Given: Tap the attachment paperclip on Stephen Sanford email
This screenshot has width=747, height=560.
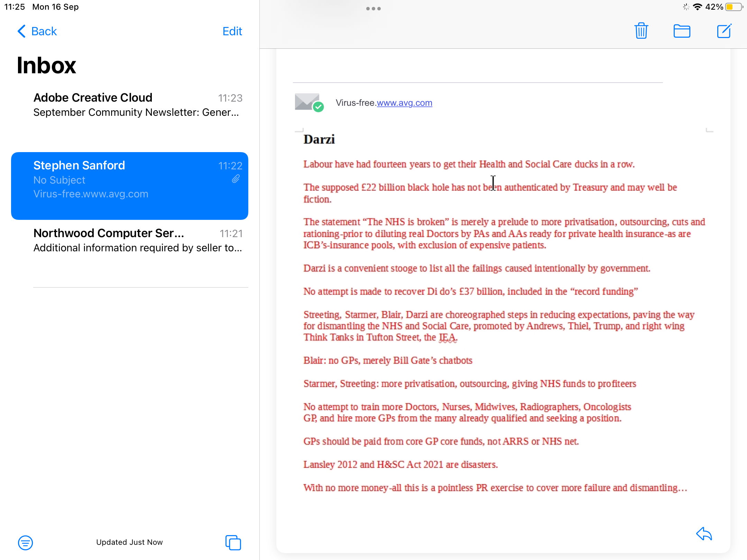Looking at the screenshot, I should click(236, 179).
